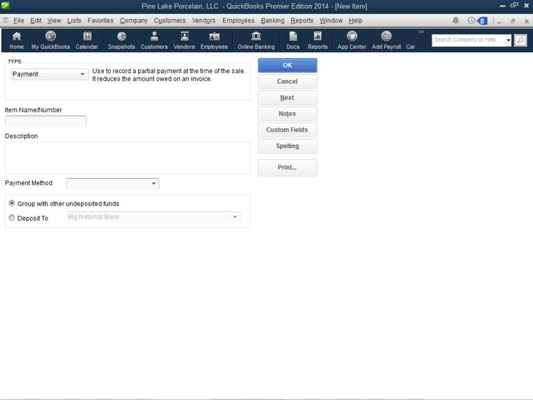Open the Customers center icon
This screenshot has height=400, width=533.
point(154,40)
